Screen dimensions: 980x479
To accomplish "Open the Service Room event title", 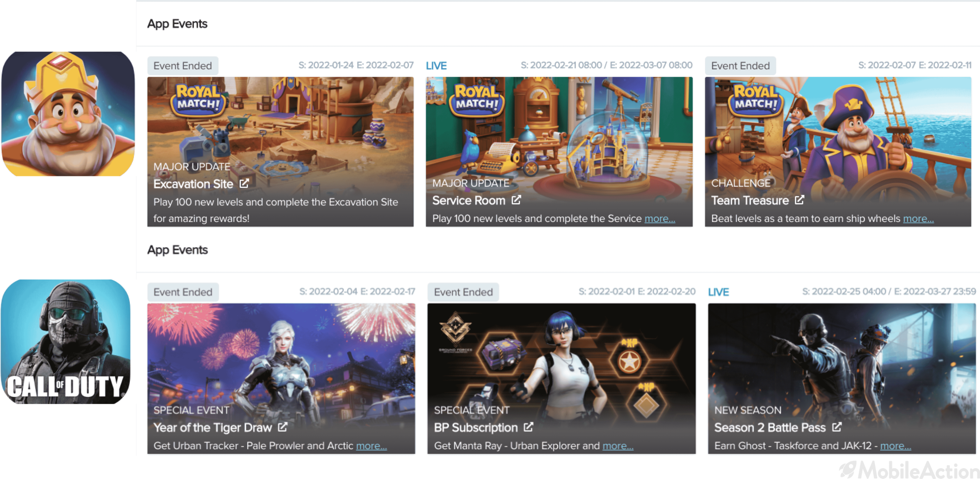I will click(x=469, y=200).
